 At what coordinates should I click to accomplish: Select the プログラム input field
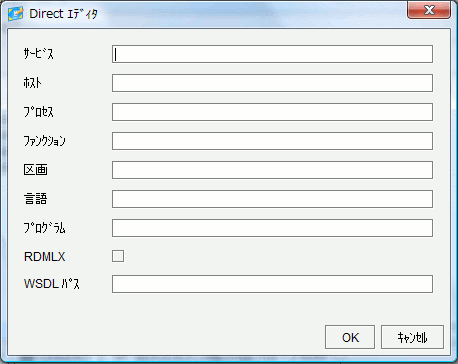point(272,228)
